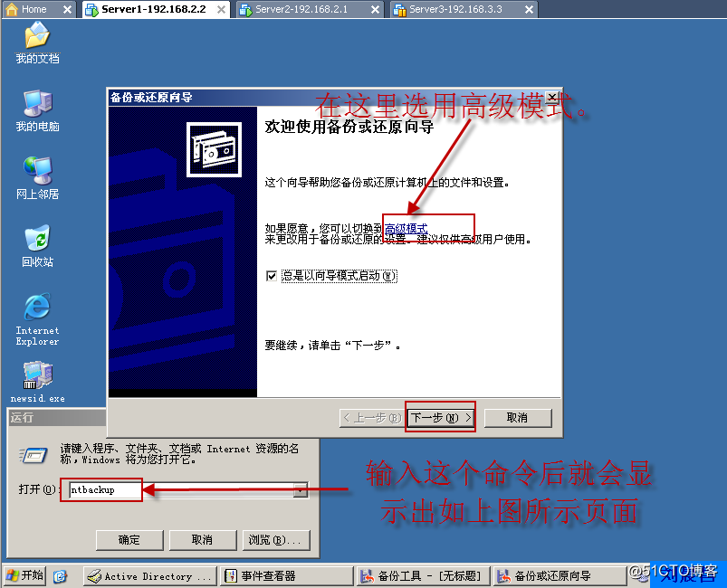Click the 高级模式 advanced mode link
This screenshot has width=727, height=588.
(406, 229)
